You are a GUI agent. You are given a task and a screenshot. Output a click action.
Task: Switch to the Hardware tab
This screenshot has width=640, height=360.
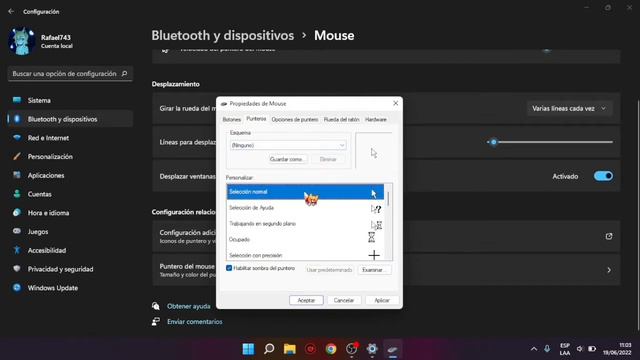click(376, 120)
